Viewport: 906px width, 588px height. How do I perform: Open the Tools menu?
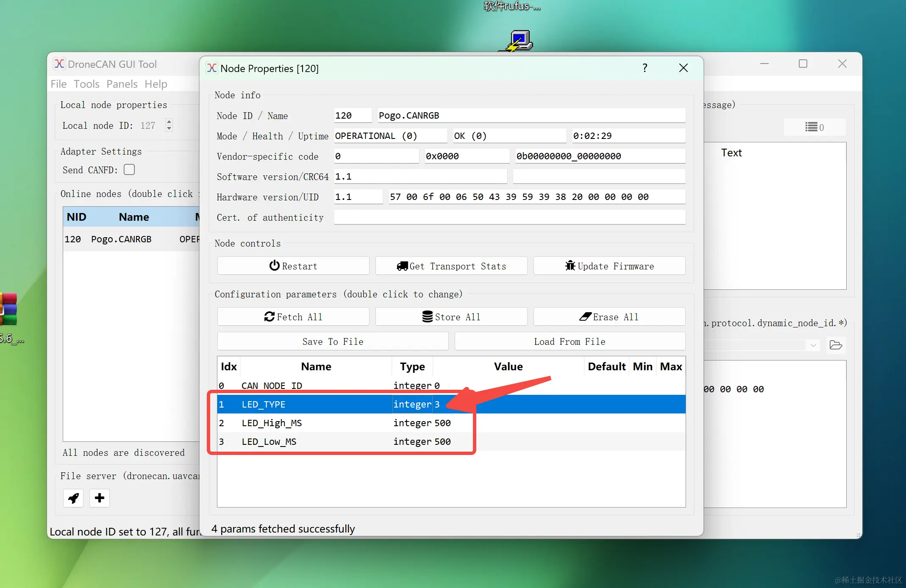pos(86,84)
